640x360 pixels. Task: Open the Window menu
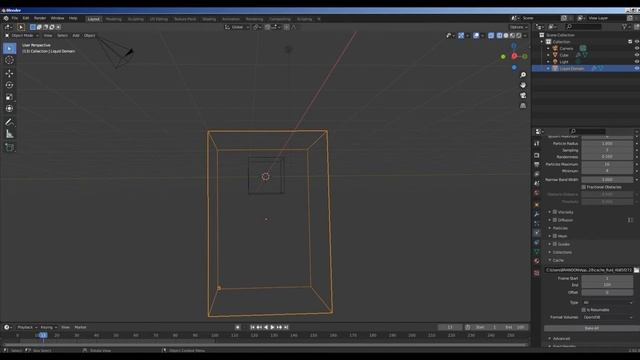pyautogui.click(x=58, y=18)
